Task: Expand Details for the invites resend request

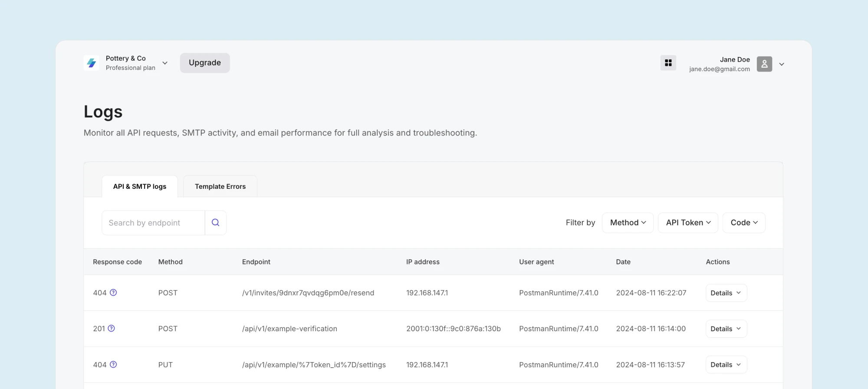Action: point(726,293)
